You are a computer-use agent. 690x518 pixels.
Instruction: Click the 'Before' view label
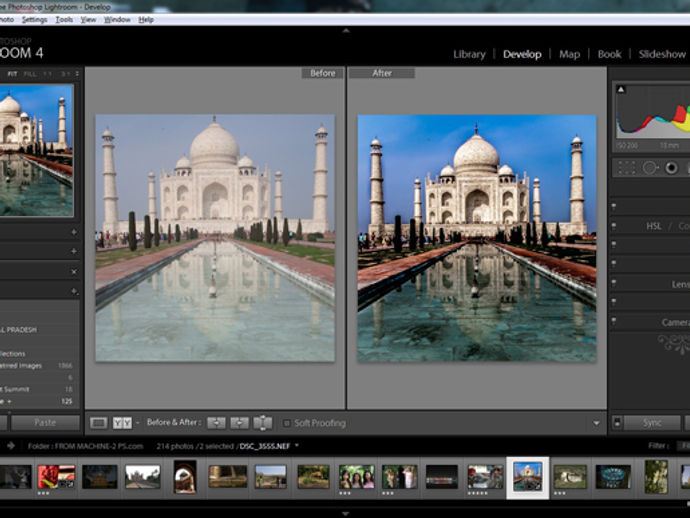(x=323, y=73)
